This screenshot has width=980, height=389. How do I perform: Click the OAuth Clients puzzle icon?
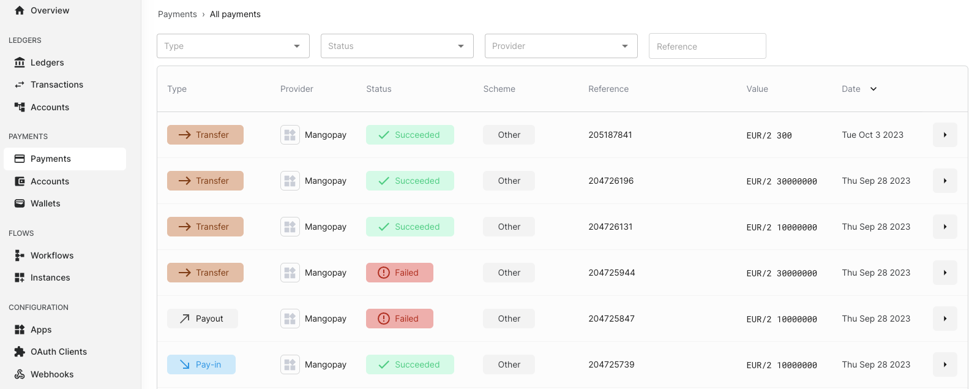click(x=20, y=352)
